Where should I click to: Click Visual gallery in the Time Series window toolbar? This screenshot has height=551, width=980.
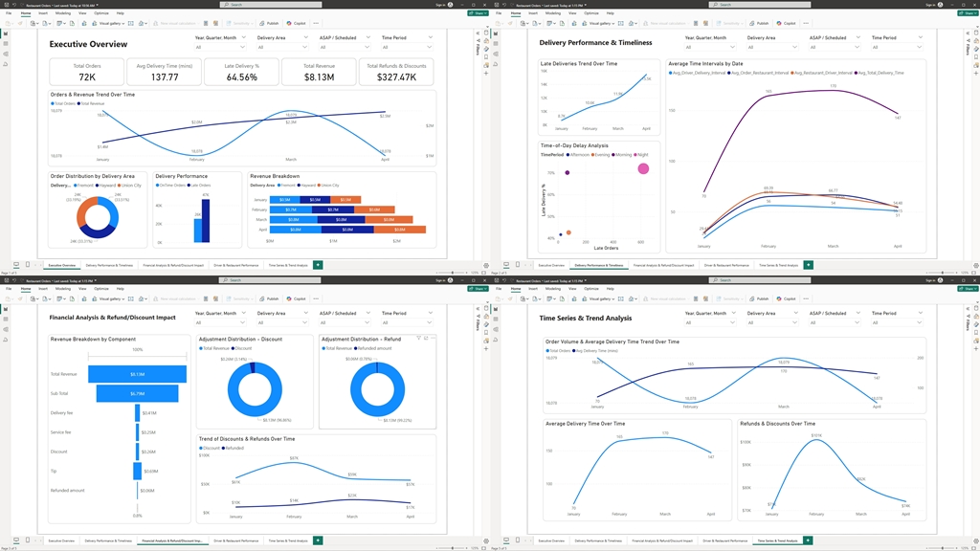pos(601,298)
